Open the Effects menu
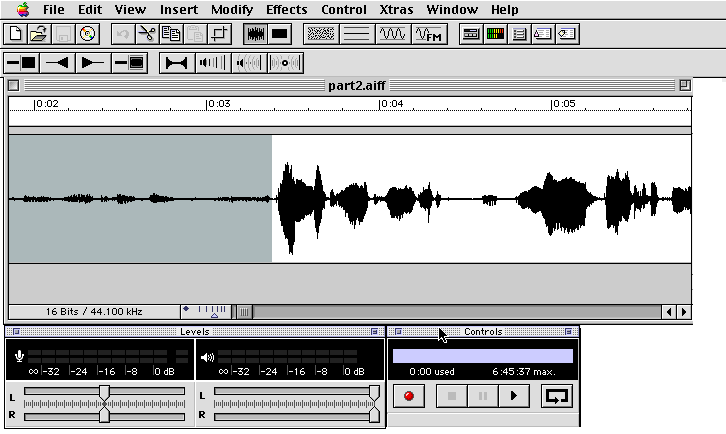726x434 pixels. [287, 9]
